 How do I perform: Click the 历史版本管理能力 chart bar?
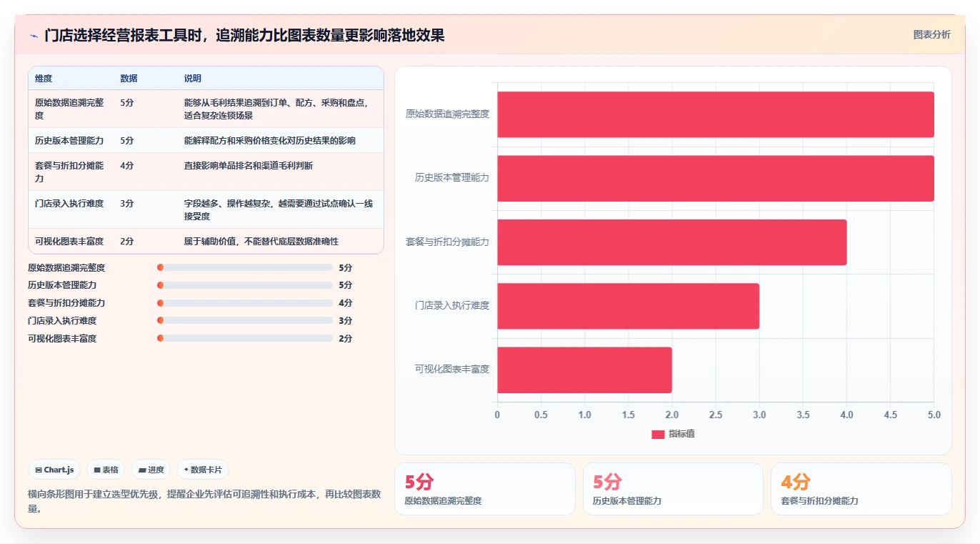pos(716,178)
